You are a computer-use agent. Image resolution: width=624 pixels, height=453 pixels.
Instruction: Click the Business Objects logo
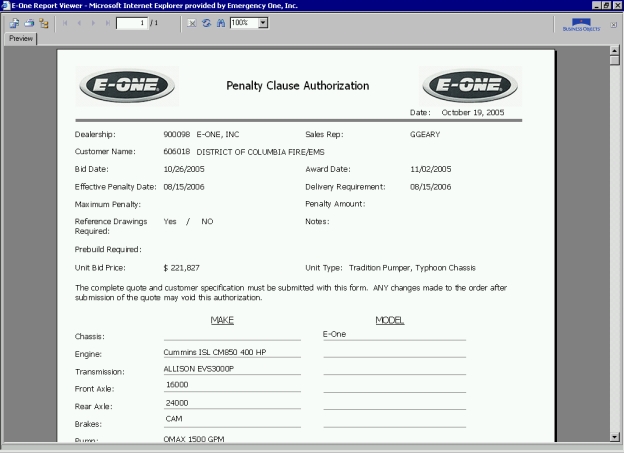coord(581,25)
